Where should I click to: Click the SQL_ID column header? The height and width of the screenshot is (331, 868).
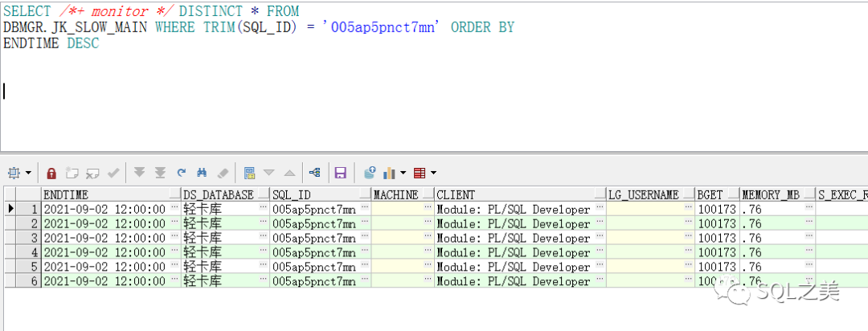[x=321, y=195]
